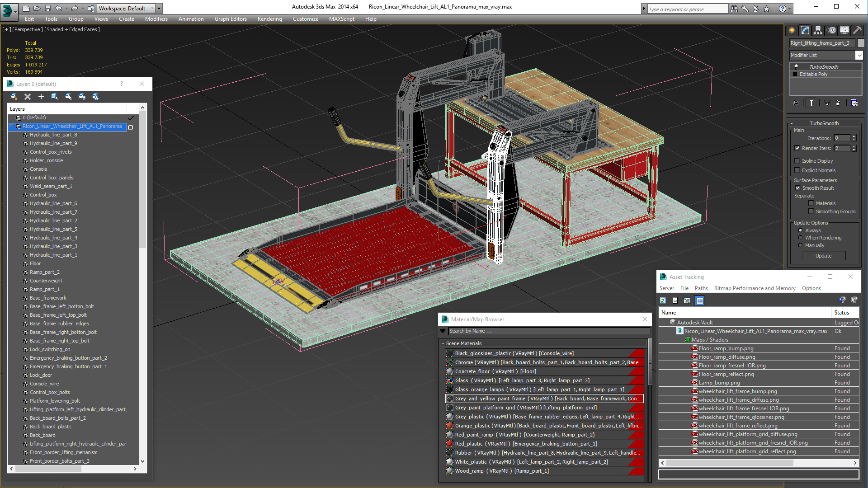Open Bitmap Performance and Memory menu
This screenshot has width=868, height=488.
755,288
